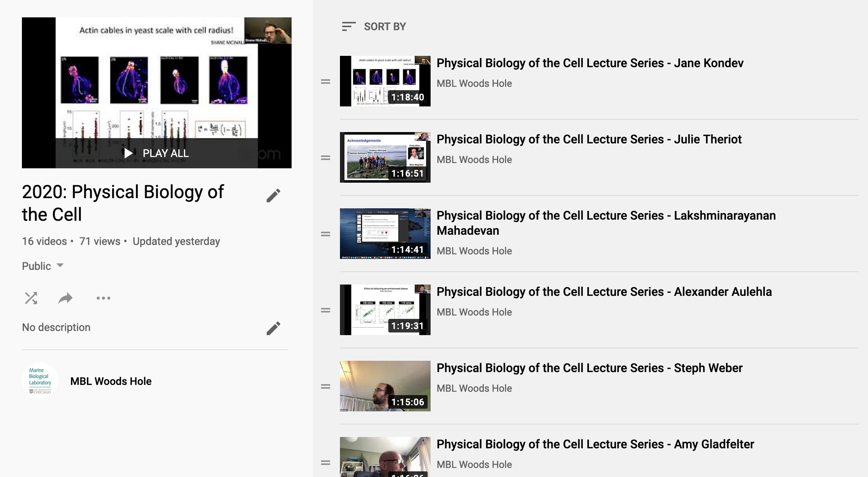This screenshot has width=868, height=477.
Task: Click the 16 videos count text
Action: pos(44,242)
